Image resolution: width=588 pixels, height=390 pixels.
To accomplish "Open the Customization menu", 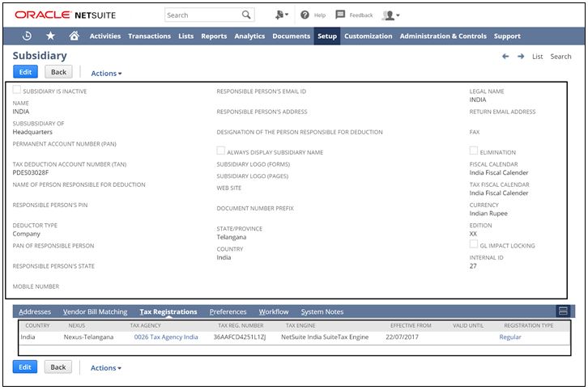I will (x=369, y=36).
